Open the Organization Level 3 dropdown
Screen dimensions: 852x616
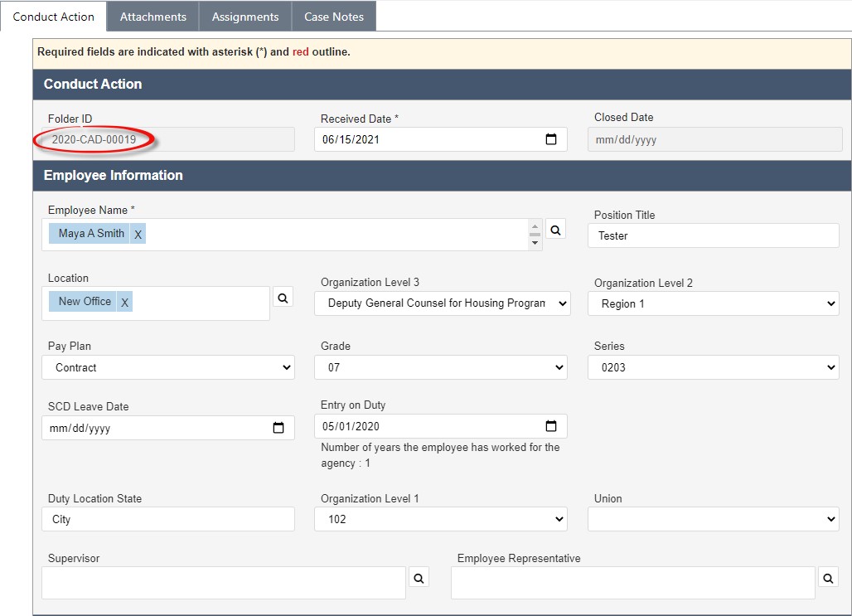443,303
